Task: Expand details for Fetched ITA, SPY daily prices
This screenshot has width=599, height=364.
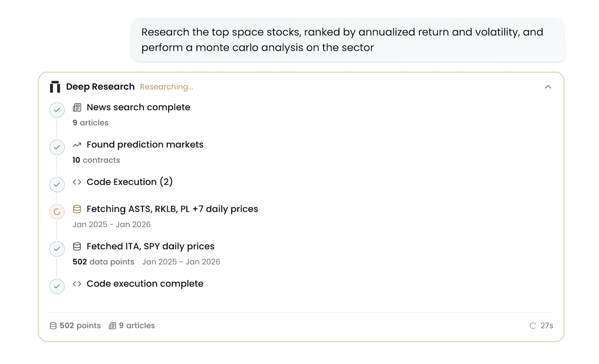Action: pyautogui.click(x=151, y=246)
